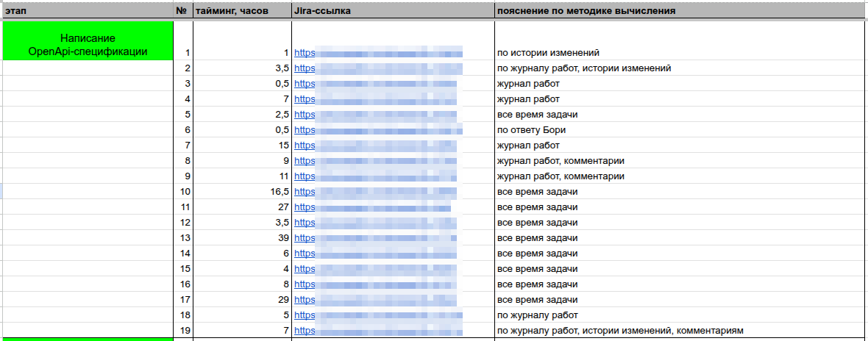
Task: Select the 'по ответу Бори' explanation cell
Action: tap(681, 130)
